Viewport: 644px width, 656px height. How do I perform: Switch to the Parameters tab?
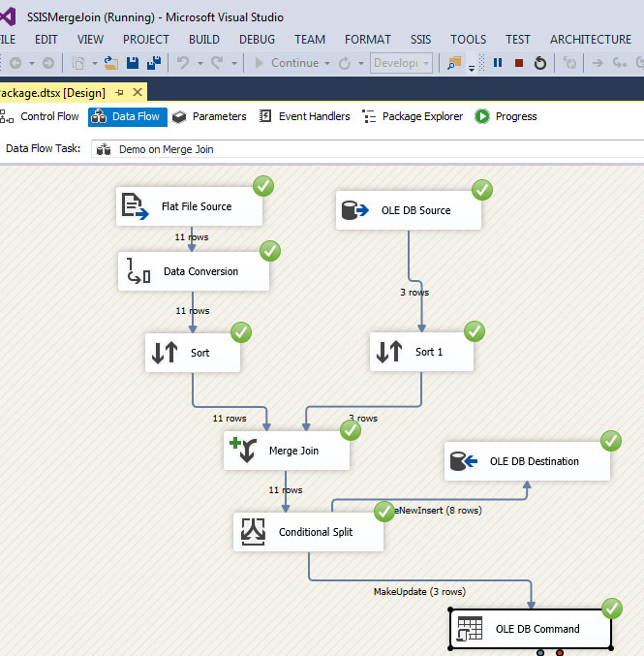pos(210,116)
